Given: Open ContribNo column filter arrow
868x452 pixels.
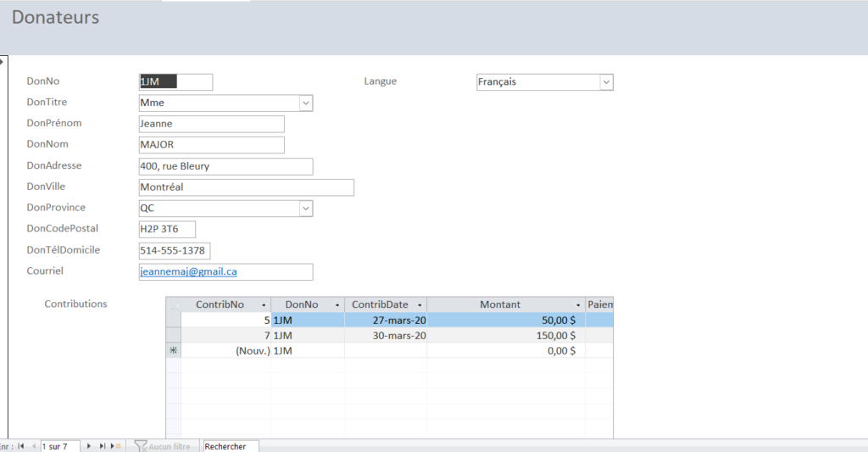Looking at the screenshot, I should click(264, 304).
